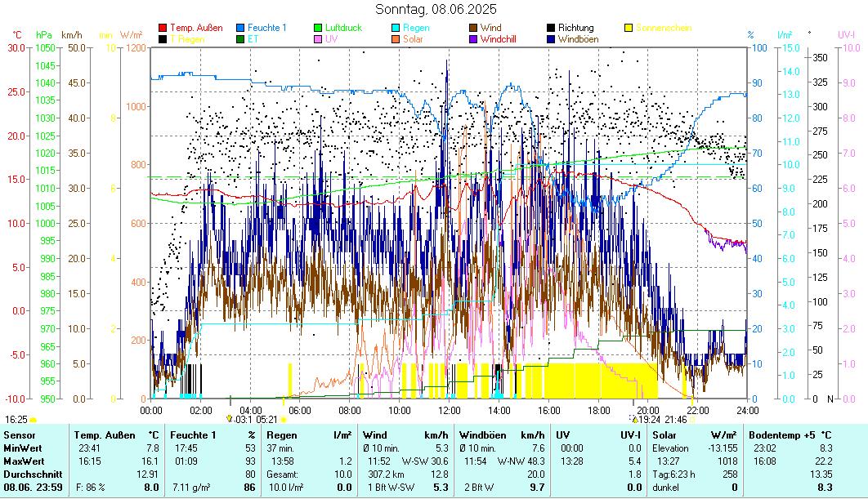Screen dimensions: 868x499
Task: Click the orange Solar legend swatch
Action: pos(396,38)
